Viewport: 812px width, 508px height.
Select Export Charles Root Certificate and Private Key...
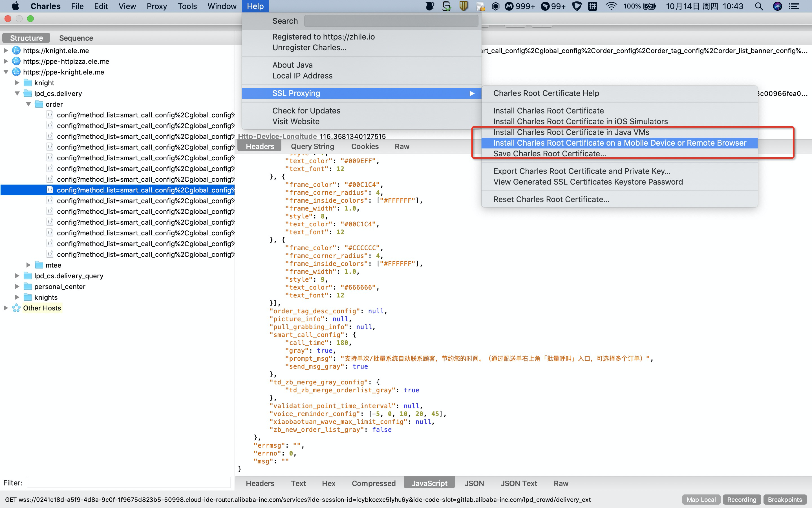coord(619,171)
